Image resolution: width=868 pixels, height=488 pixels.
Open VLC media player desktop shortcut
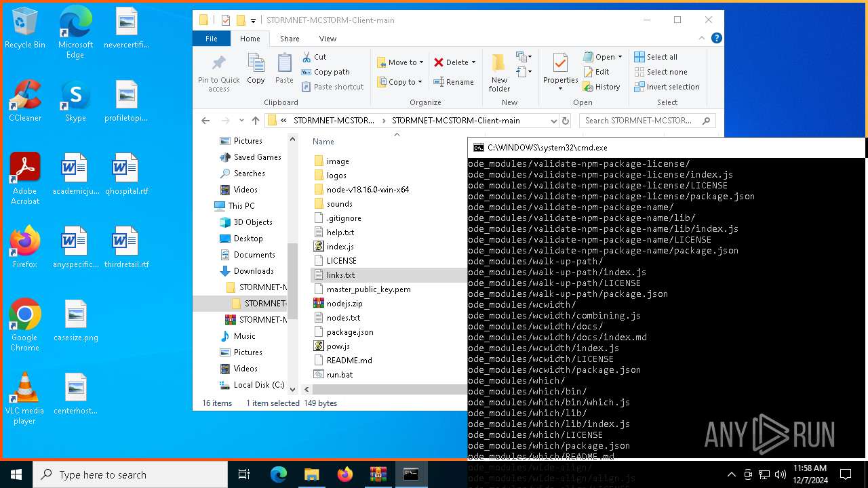click(25, 399)
